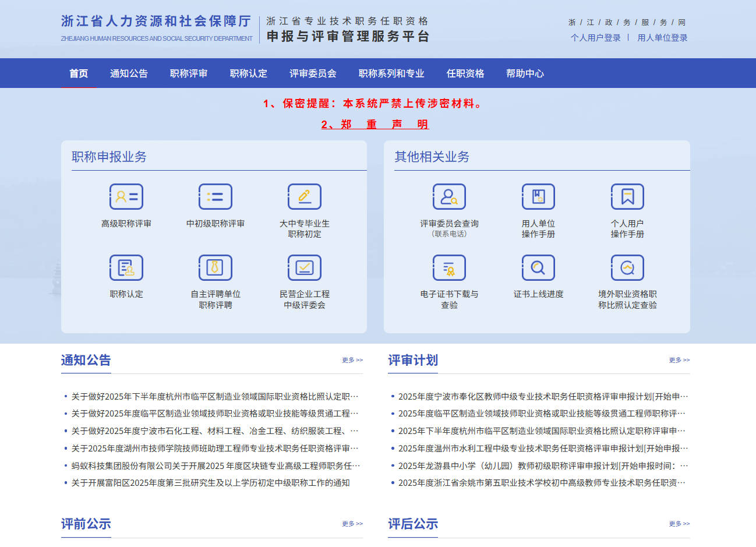Open 境外职业资格职称比照认定查验 icon
This screenshot has width=756, height=547.
tap(627, 268)
